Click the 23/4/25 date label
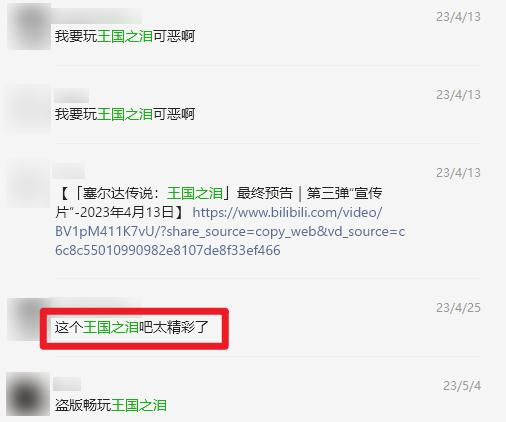The width and height of the screenshot is (506, 422). tap(458, 307)
